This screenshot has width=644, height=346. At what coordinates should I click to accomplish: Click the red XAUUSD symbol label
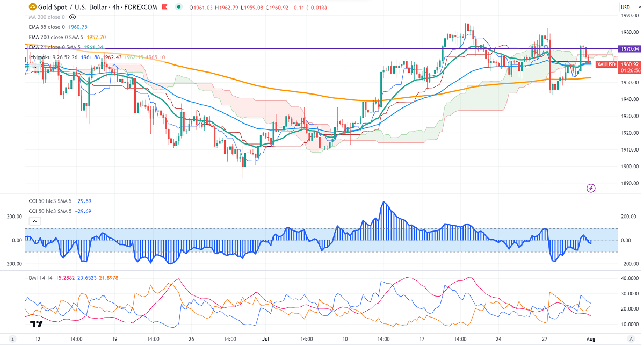click(x=606, y=64)
